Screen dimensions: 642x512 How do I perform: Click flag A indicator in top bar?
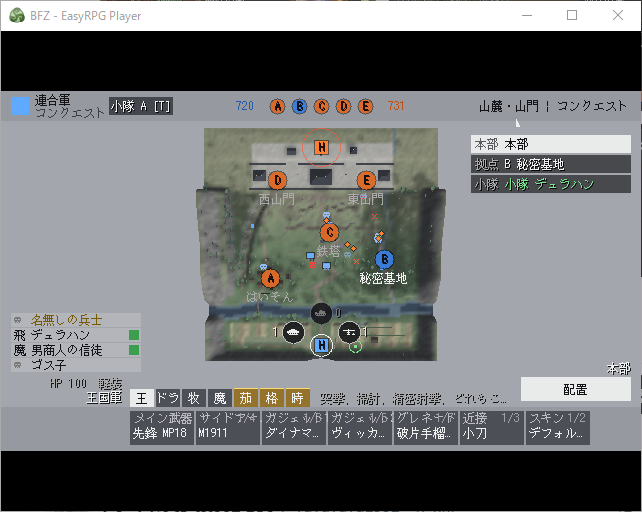(278, 106)
